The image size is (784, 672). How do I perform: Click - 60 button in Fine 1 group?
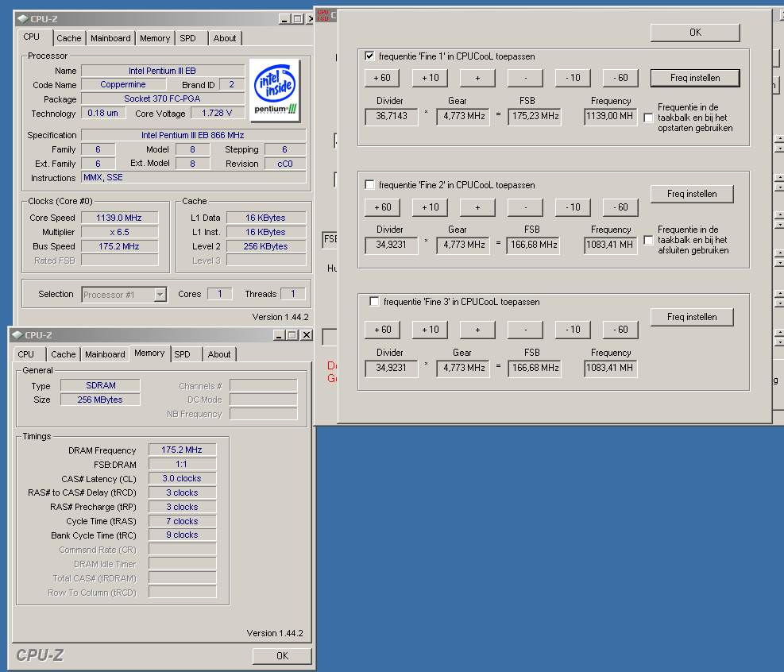pos(620,78)
